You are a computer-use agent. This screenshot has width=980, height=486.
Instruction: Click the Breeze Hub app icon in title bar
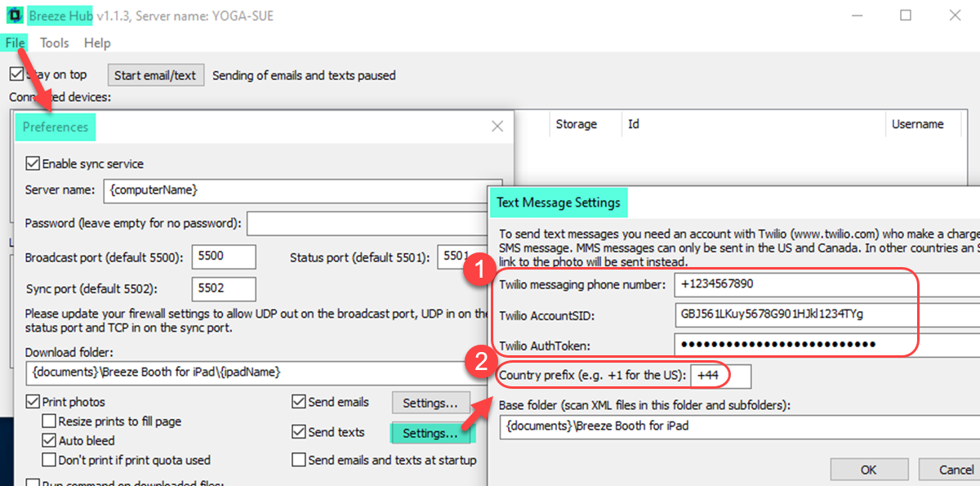pyautogui.click(x=15, y=16)
